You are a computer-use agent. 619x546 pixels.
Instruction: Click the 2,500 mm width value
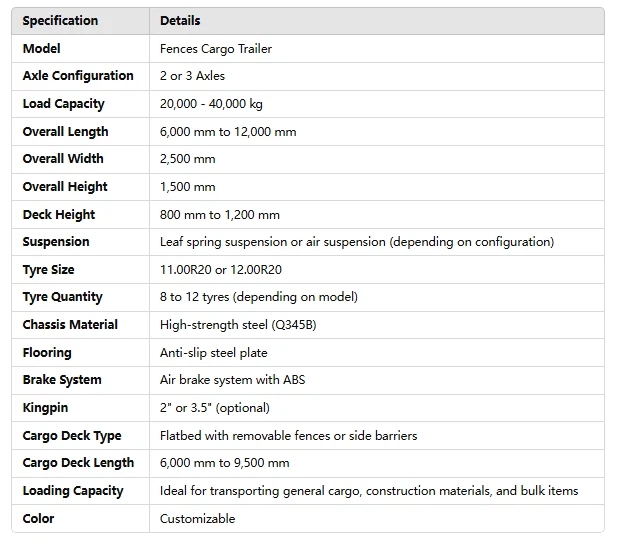pos(187,159)
